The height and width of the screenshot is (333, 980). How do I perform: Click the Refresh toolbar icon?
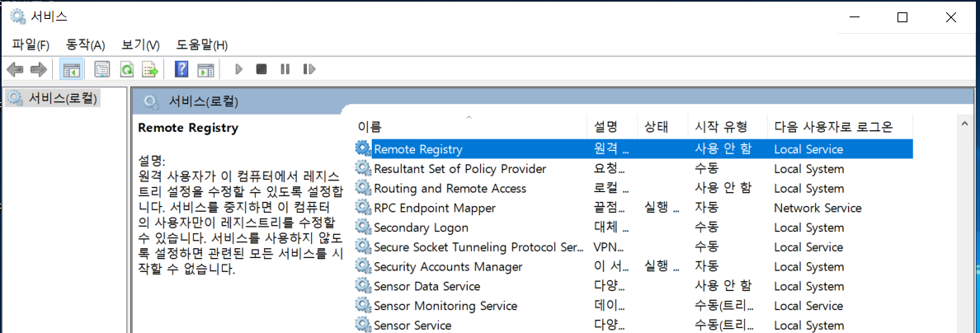[x=127, y=69]
